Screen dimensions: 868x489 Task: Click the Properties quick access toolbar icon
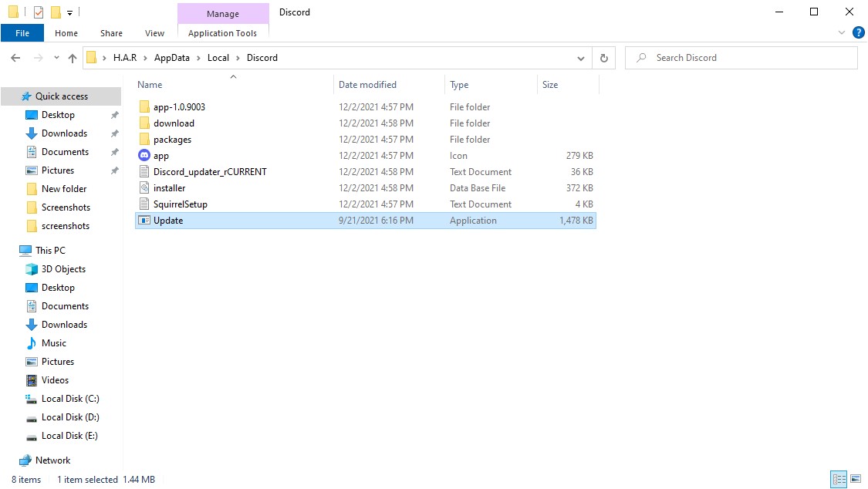point(39,12)
